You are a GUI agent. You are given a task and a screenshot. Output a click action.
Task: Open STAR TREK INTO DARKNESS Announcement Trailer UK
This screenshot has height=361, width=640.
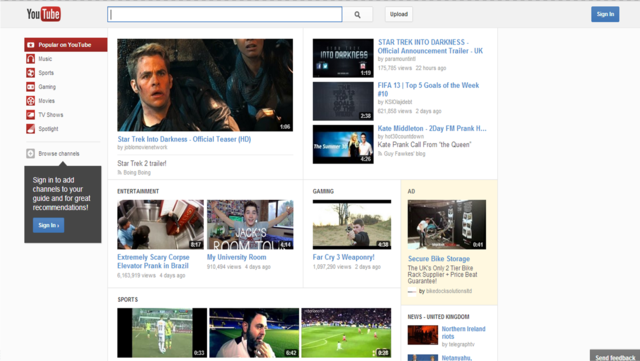(x=430, y=47)
